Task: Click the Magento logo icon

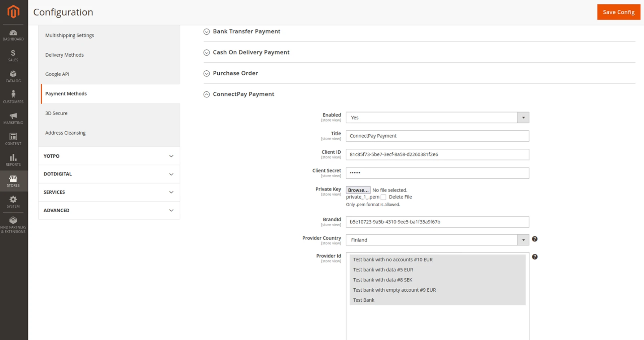Action: click(x=13, y=12)
